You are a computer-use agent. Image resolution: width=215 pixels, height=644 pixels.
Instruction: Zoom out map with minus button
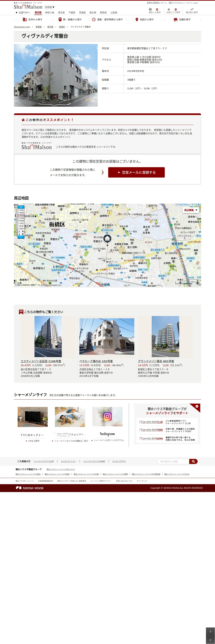click(x=21, y=237)
